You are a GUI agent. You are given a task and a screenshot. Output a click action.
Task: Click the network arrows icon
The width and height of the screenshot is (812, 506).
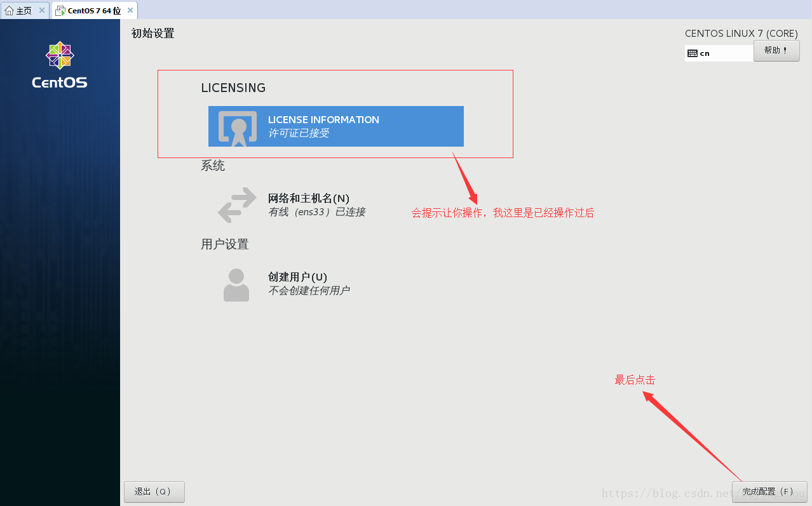pyautogui.click(x=237, y=205)
